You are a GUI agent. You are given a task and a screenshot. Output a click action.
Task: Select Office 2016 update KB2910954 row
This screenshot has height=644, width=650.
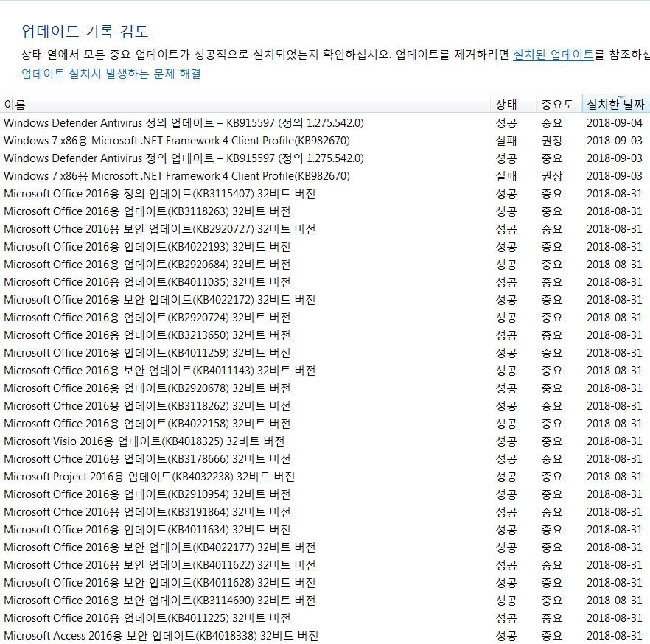pyautogui.click(x=325, y=494)
